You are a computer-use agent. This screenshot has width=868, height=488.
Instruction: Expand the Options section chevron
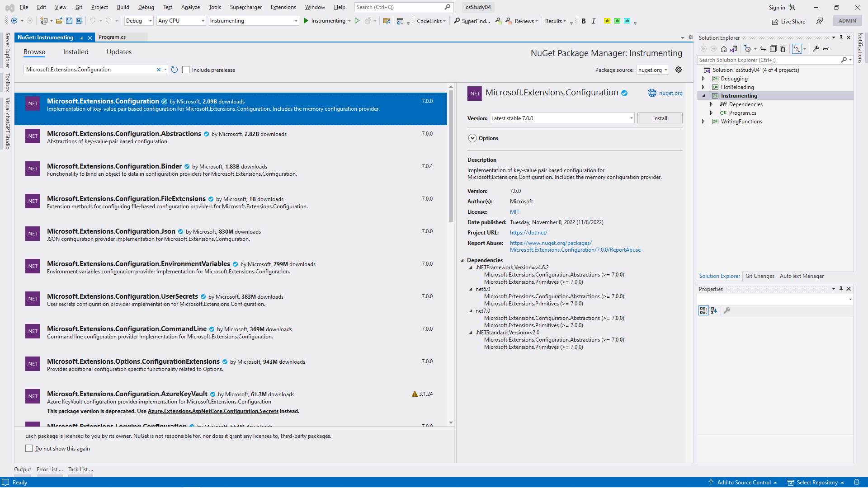point(472,138)
